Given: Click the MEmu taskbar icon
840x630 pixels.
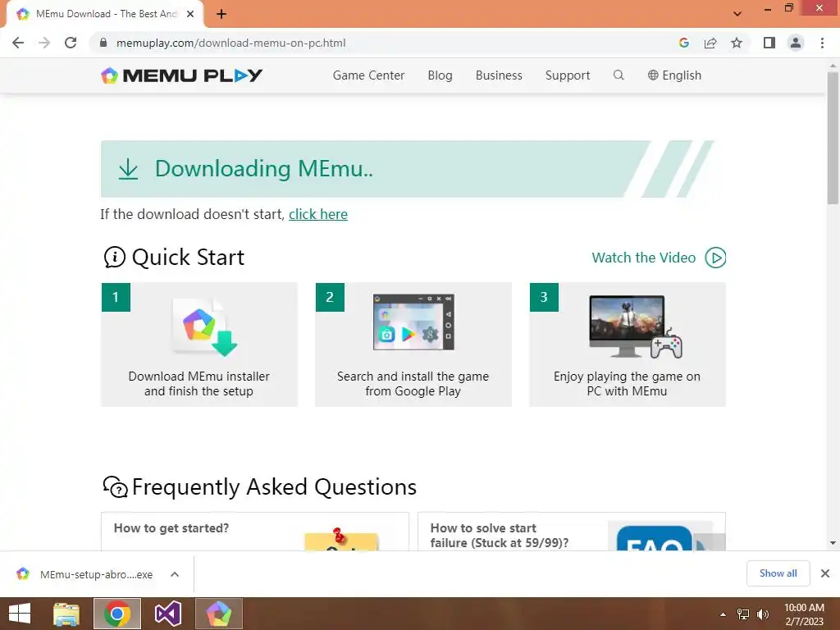Looking at the screenshot, I should [218, 614].
